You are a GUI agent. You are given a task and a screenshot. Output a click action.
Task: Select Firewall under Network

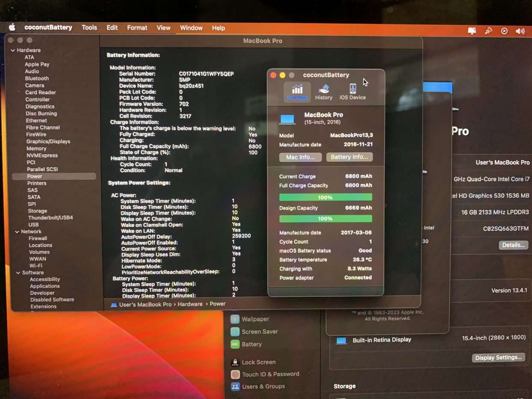click(38, 238)
